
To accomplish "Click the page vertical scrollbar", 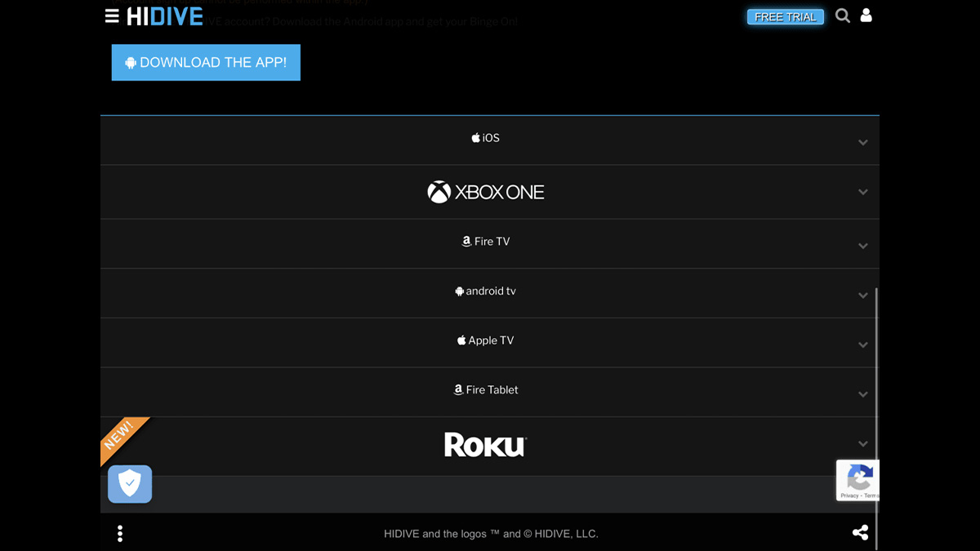I will pyautogui.click(x=876, y=392).
